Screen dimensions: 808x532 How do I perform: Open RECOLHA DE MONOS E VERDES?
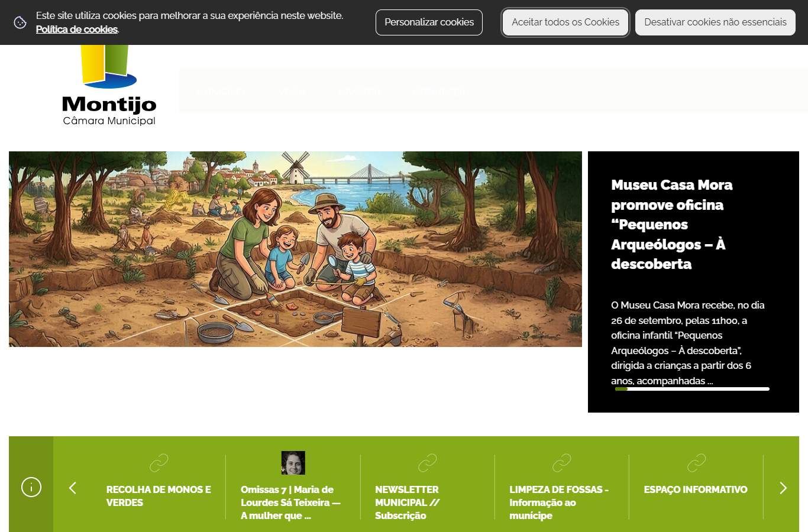pos(159,496)
